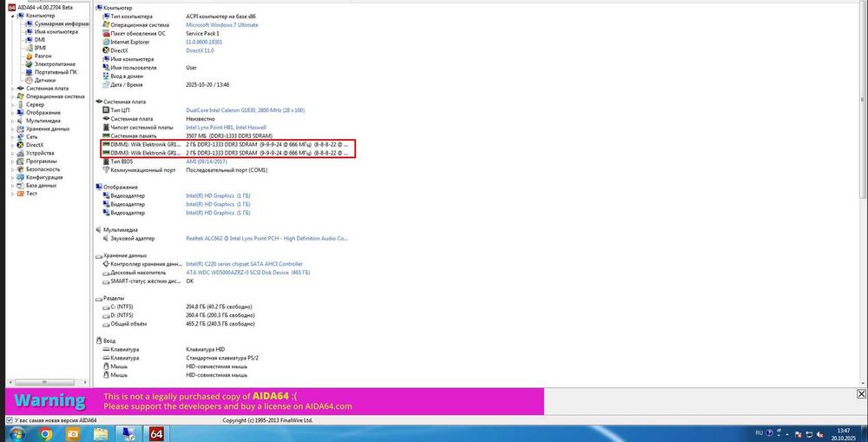The width and height of the screenshot is (868, 442).
Task: Click the Программы tree icon
Action: pyautogui.click(x=21, y=162)
